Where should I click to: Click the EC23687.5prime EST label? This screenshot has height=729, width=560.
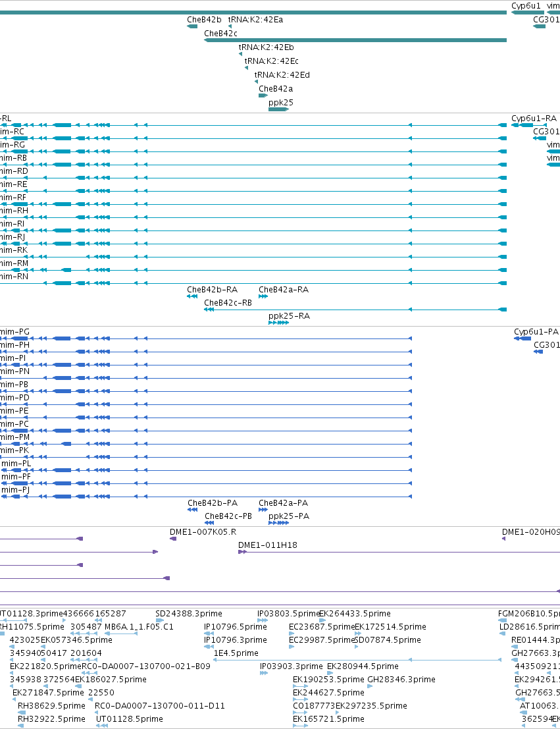point(322,627)
